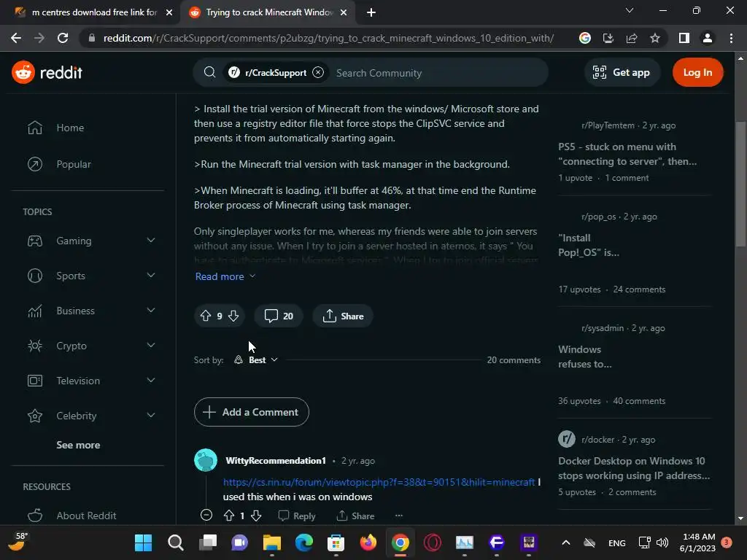Image resolution: width=747 pixels, height=560 pixels.
Task: Reload the page
Action: [63, 38]
